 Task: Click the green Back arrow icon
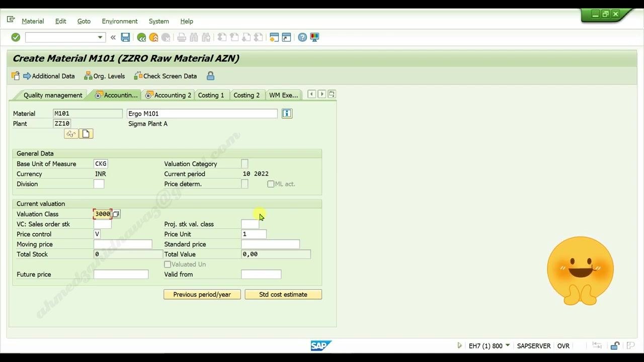(141, 37)
